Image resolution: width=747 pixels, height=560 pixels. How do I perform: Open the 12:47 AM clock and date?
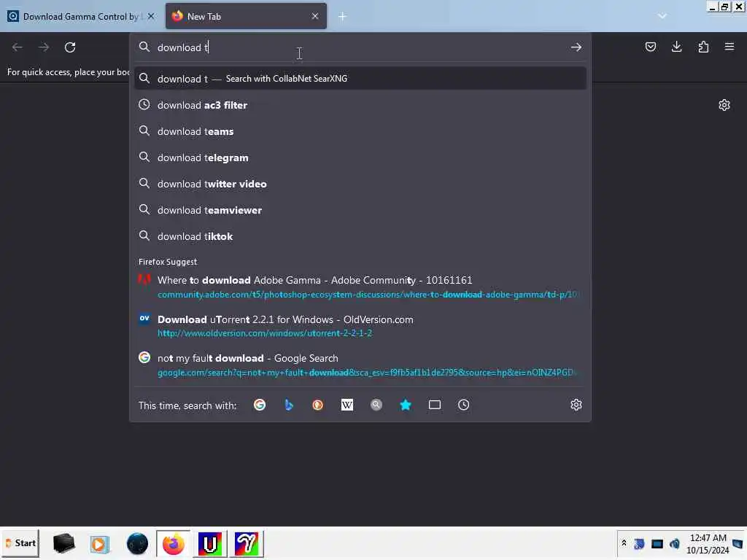click(708, 544)
